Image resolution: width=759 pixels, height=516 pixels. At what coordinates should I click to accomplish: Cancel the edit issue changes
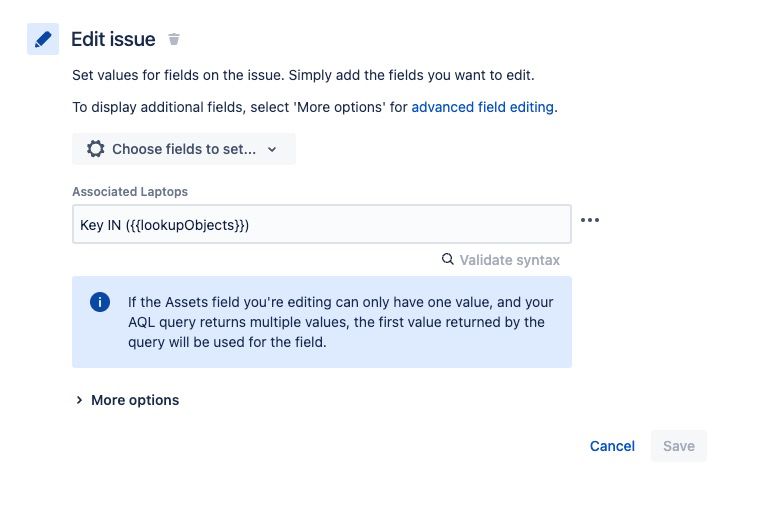(612, 446)
